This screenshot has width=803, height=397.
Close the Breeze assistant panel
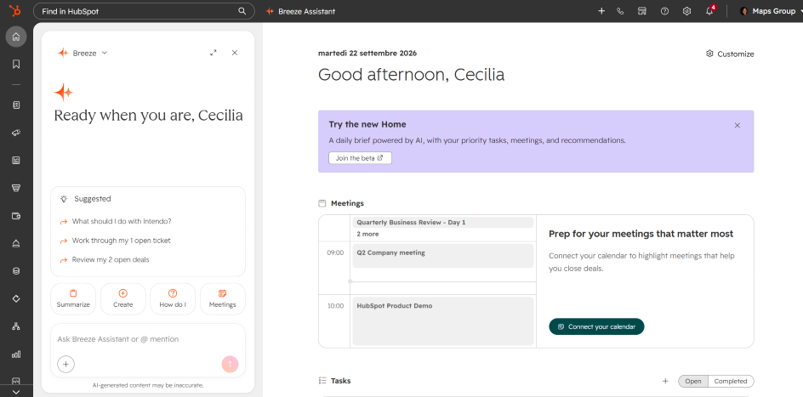pos(235,53)
